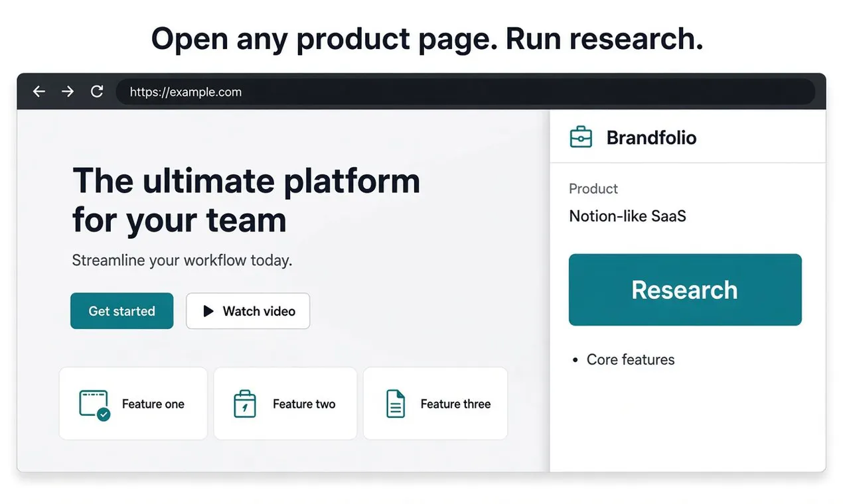Viewport: 843px width, 504px height.
Task: Click the Product field label
Action: coord(593,189)
